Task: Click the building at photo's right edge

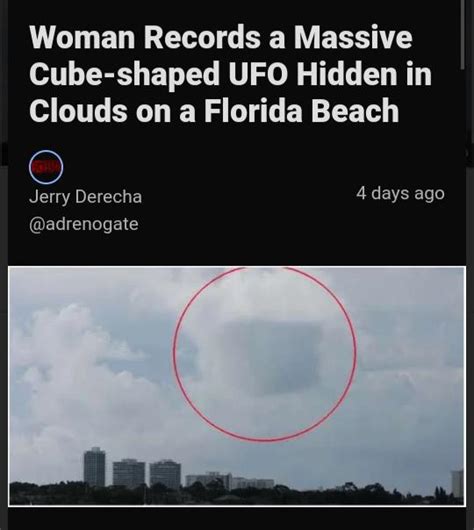Action: [x=457, y=484]
